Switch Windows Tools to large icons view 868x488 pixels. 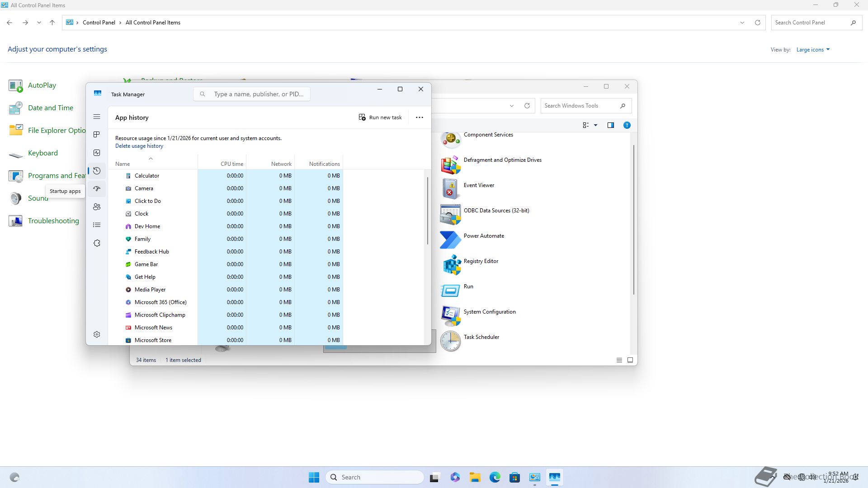(630, 360)
